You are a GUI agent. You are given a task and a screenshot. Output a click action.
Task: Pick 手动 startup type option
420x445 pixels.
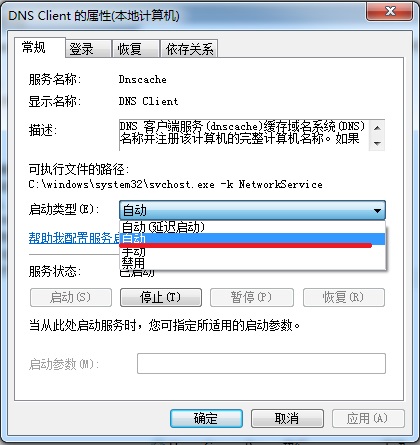pos(252,252)
